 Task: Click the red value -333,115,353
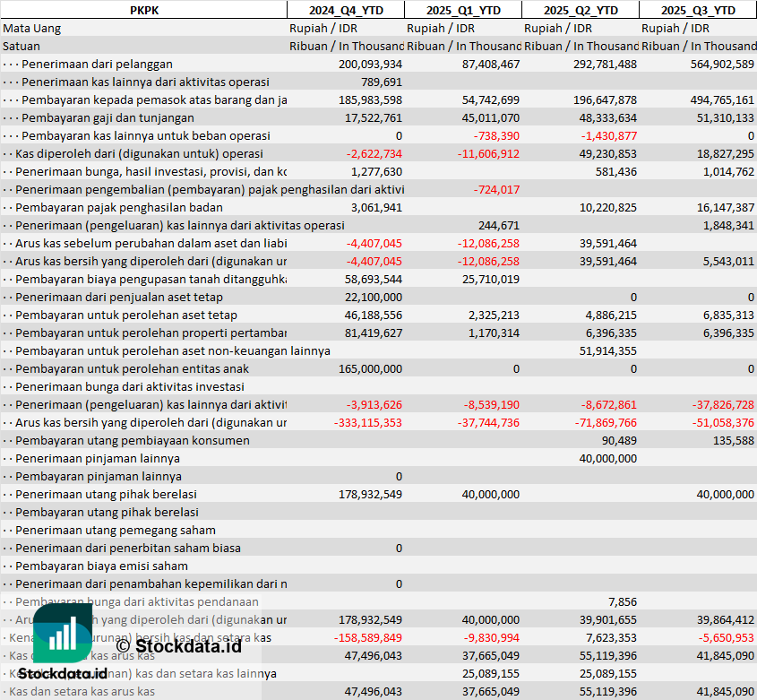[x=368, y=422]
